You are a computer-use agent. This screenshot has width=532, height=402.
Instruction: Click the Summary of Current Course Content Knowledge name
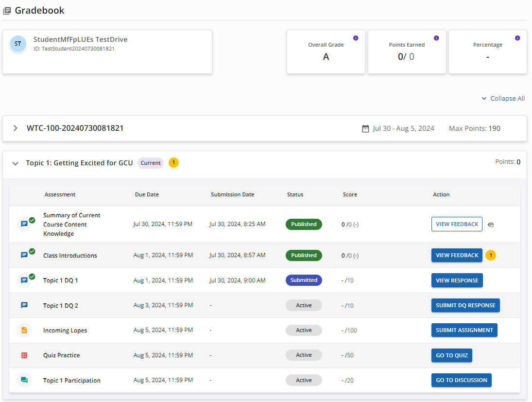(x=71, y=225)
